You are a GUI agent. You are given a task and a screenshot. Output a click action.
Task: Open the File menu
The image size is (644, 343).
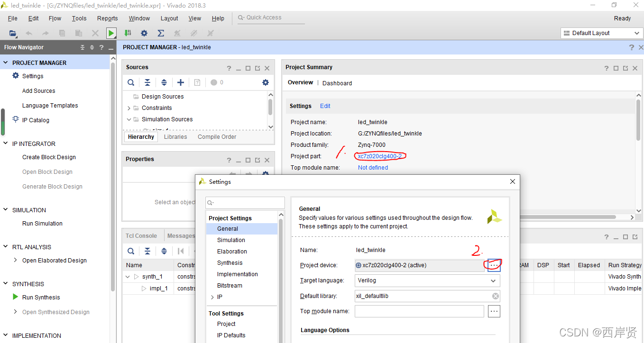(x=13, y=18)
